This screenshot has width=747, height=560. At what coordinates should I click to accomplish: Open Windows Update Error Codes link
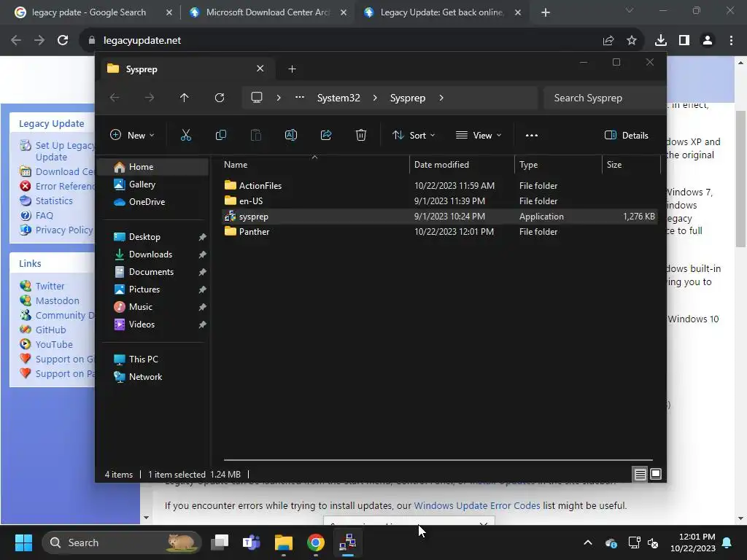pyautogui.click(x=477, y=506)
